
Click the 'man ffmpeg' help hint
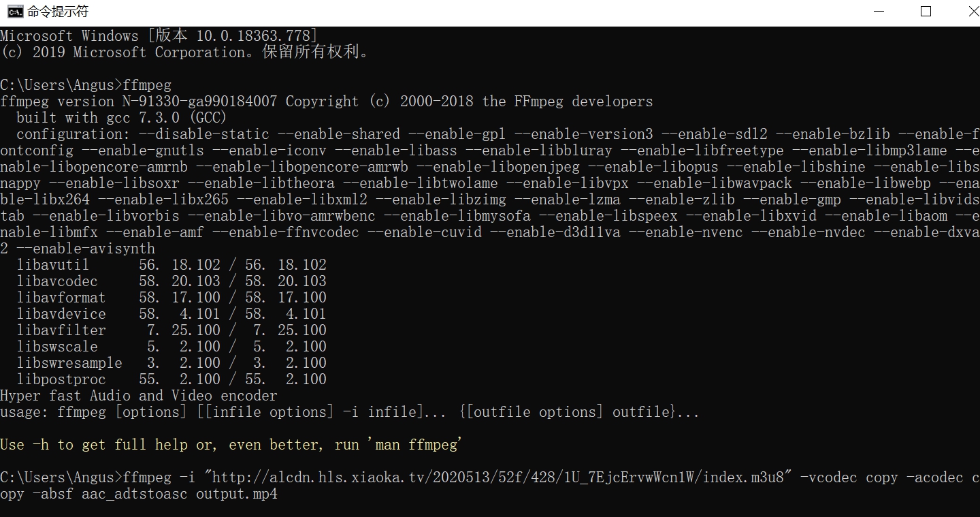[x=415, y=445]
